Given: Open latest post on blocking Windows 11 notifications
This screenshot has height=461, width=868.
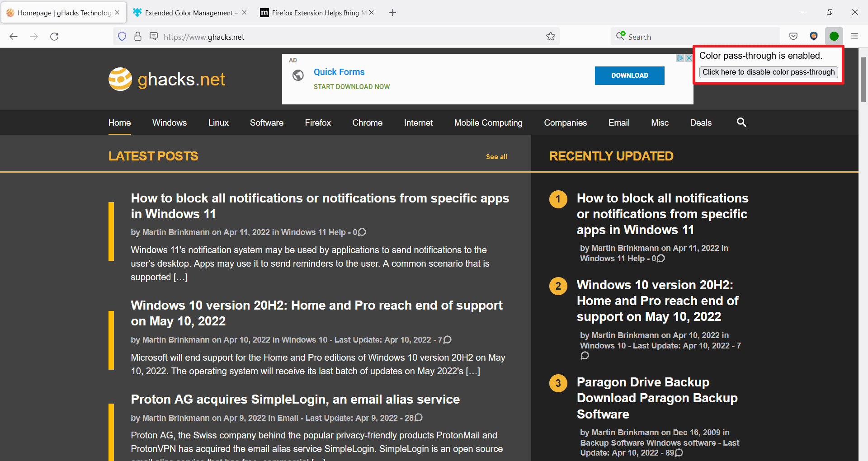Looking at the screenshot, I should click(x=320, y=206).
